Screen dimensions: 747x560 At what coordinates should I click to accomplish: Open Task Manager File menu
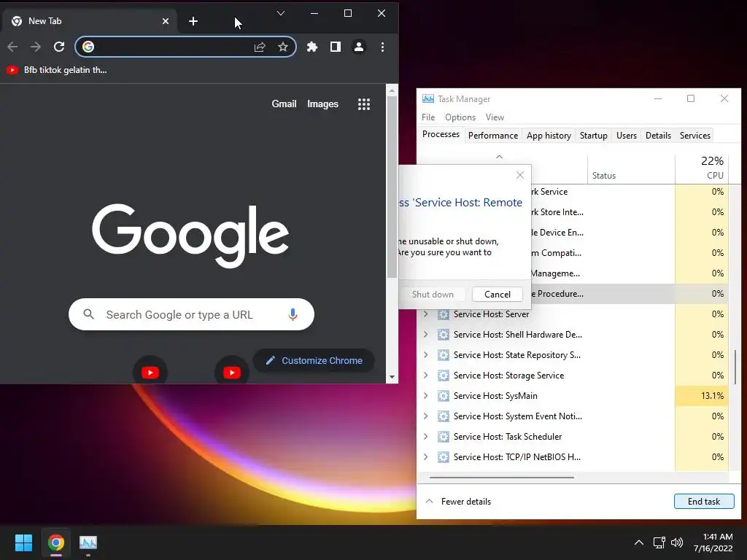428,117
